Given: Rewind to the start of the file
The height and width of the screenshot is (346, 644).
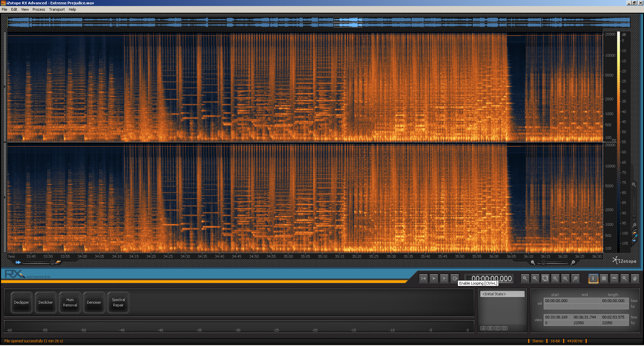Looking at the screenshot, I should [x=424, y=278].
